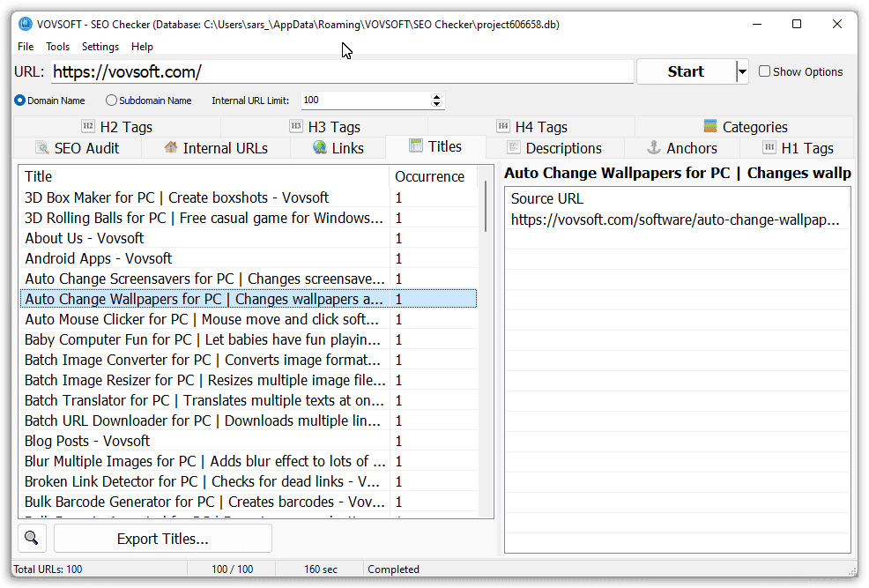
Task: Click the 'Completed' status bar text
Action: [x=393, y=569]
